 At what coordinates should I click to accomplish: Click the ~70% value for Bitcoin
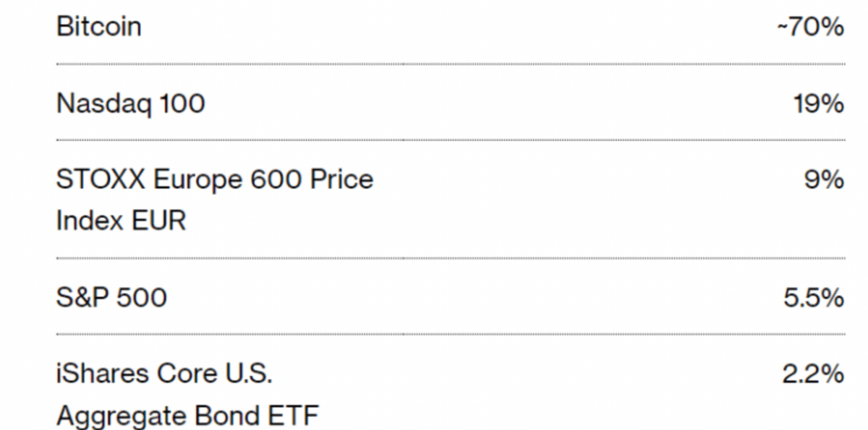pyautogui.click(x=810, y=27)
